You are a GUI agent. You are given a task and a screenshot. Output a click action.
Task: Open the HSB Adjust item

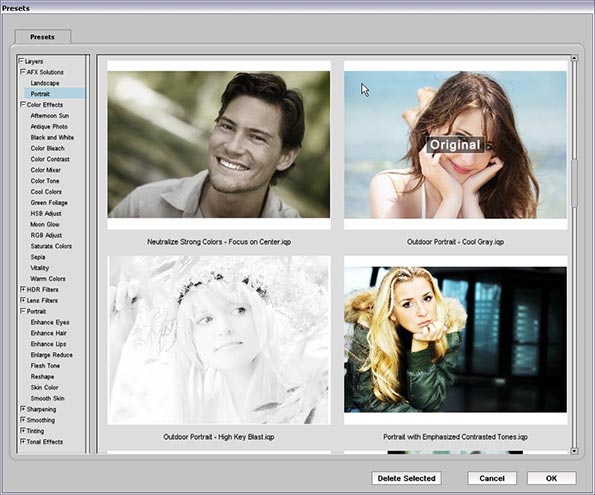46,214
